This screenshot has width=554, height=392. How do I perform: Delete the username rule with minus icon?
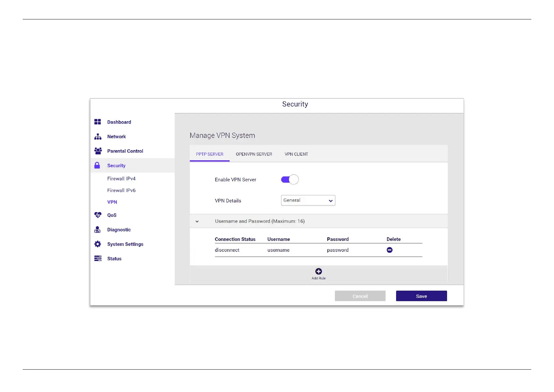tap(390, 250)
